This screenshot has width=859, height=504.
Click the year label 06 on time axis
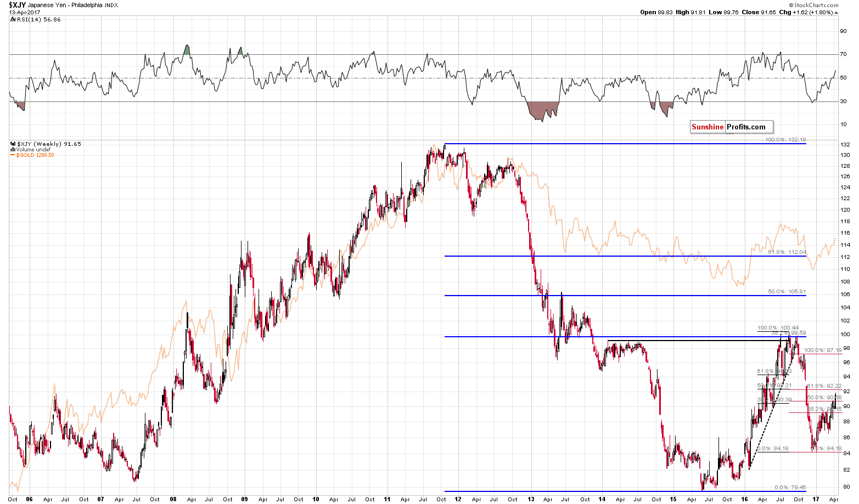click(x=29, y=499)
